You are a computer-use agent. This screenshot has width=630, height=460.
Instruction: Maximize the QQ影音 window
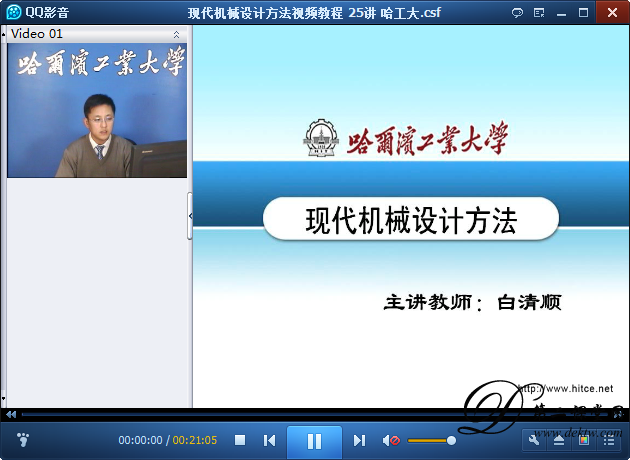(x=583, y=13)
